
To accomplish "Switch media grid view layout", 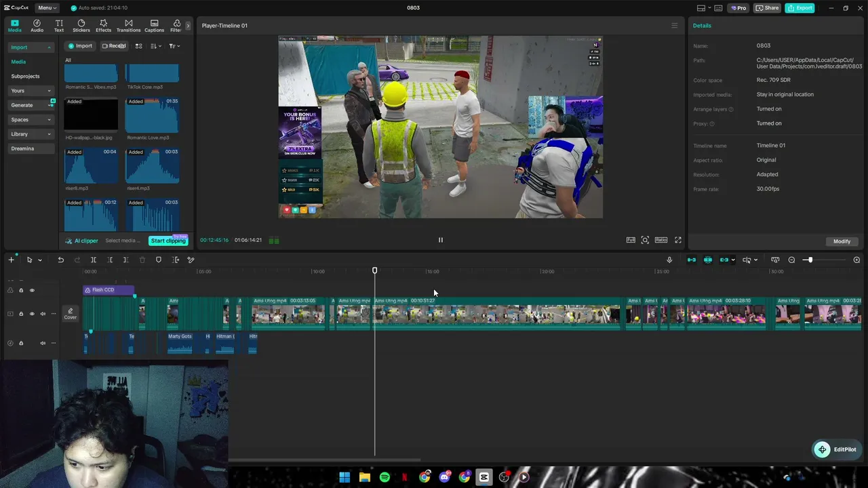I will (x=138, y=46).
